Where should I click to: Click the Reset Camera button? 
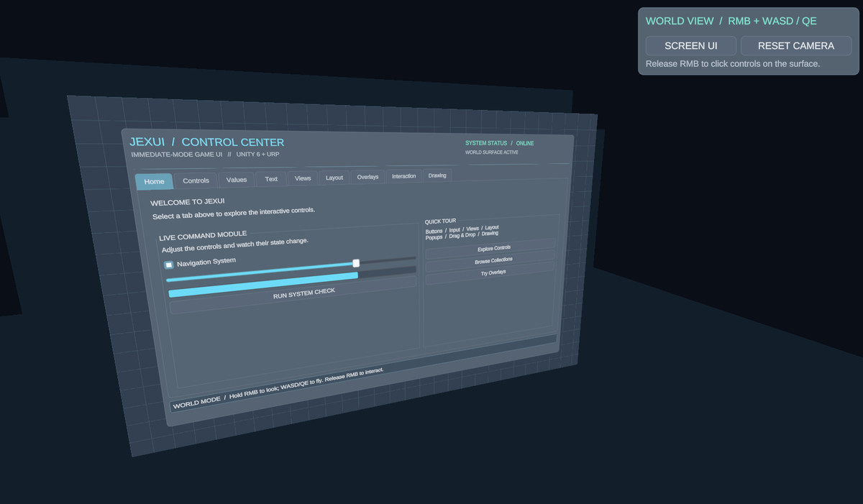[796, 45]
